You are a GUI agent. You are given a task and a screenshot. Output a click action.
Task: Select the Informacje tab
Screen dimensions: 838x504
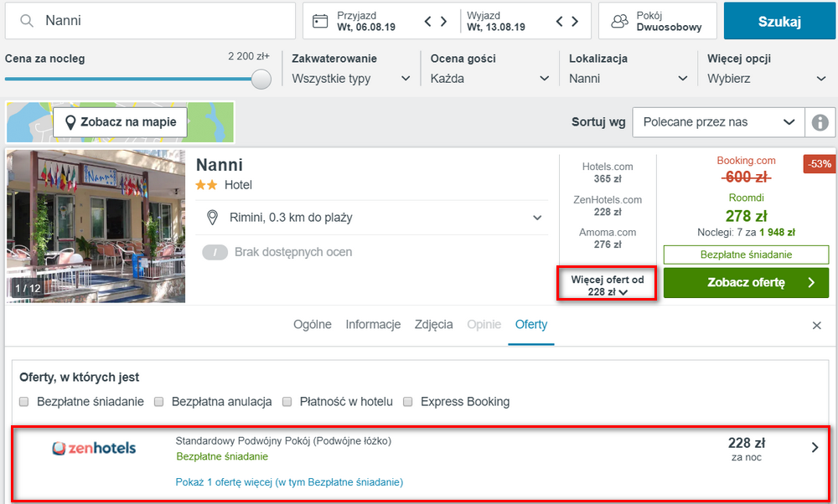pos(373,325)
